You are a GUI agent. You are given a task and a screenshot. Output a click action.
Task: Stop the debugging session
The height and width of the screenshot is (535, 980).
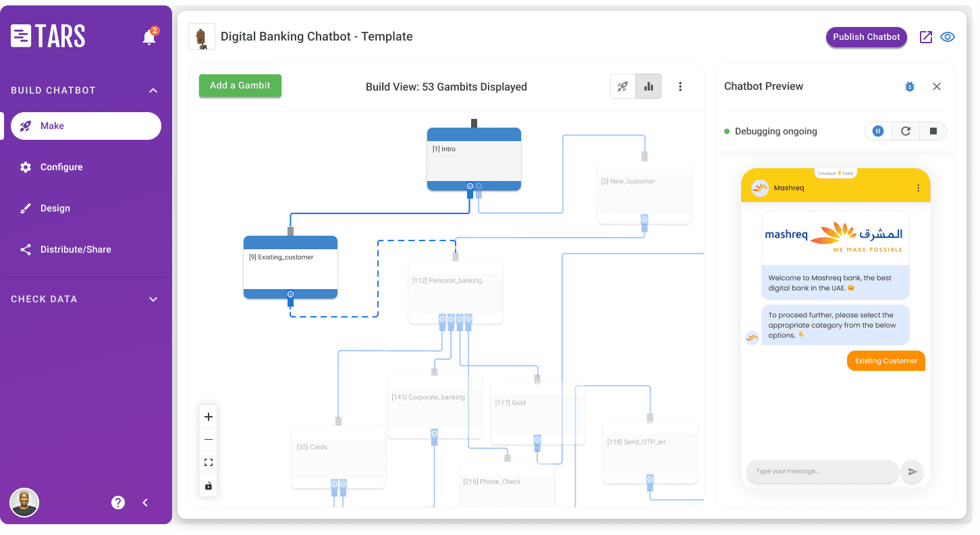coord(933,131)
